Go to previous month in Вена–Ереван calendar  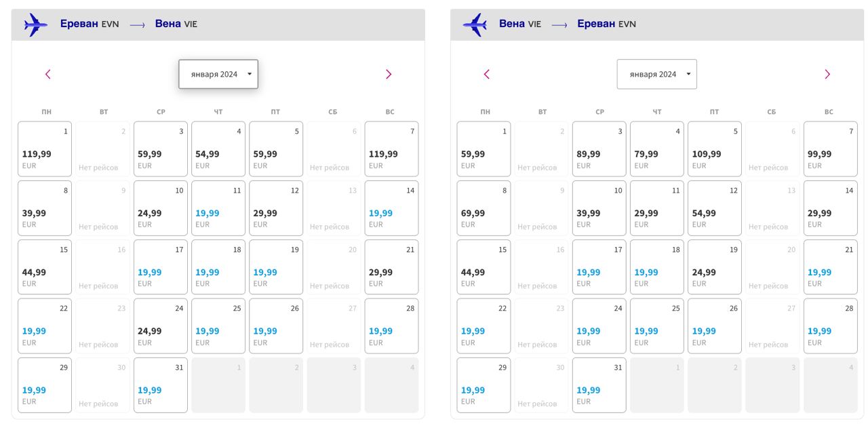tap(486, 74)
